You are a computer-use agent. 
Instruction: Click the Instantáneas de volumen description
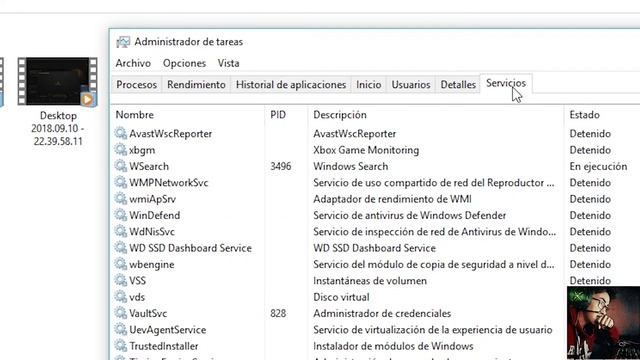point(370,280)
